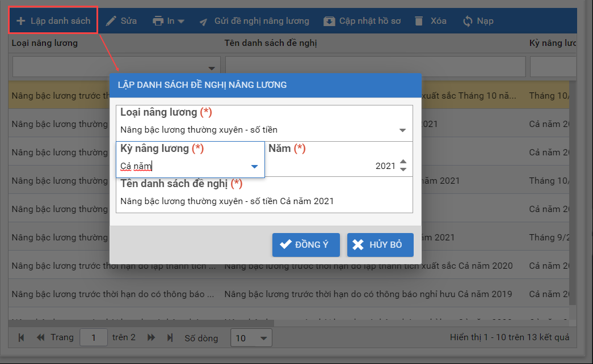
Task: Confirm with the ĐỒNG Ý button
Action: (x=306, y=245)
